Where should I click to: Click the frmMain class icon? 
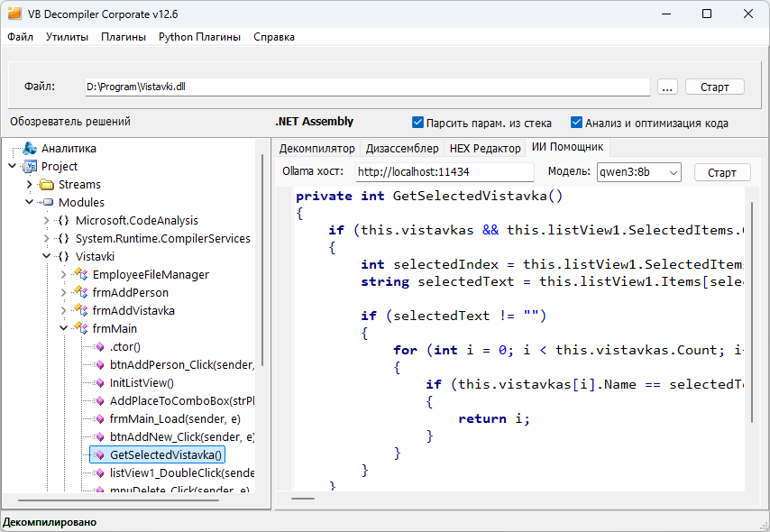click(81, 328)
